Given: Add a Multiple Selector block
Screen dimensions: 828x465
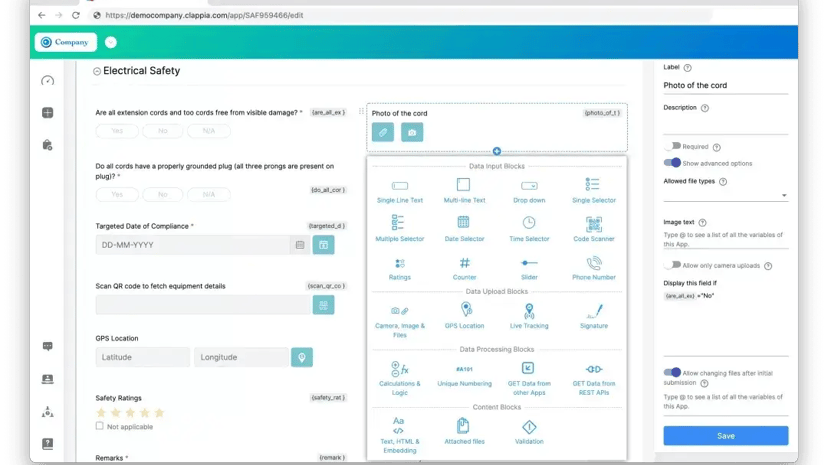Looking at the screenshot, I should point(400,229).
